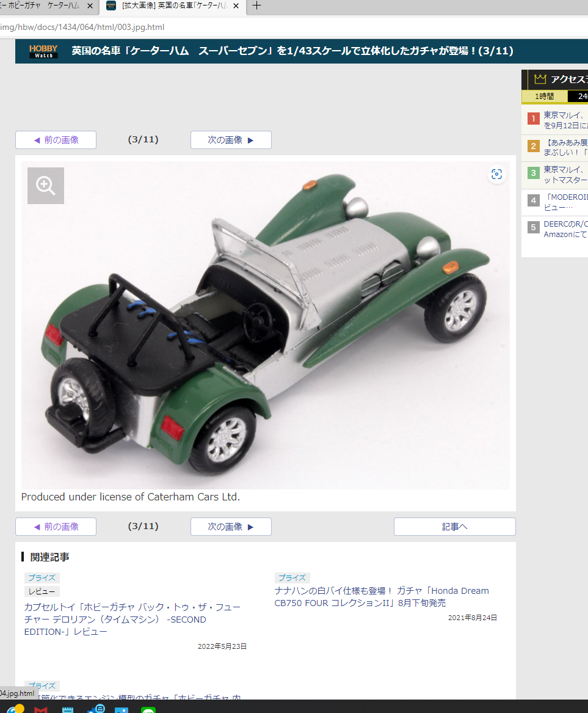Click the HOBBY Watch logo

43,51
